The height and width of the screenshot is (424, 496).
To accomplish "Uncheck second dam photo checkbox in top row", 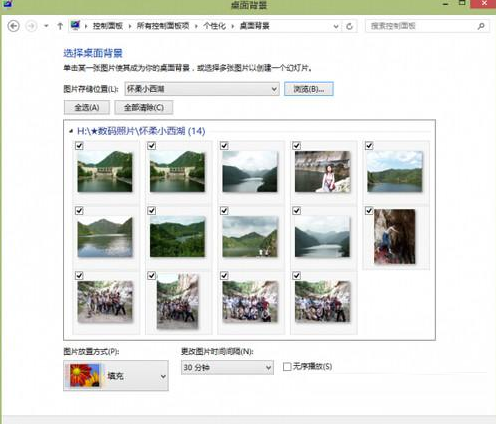I will [x=152, y=146].
